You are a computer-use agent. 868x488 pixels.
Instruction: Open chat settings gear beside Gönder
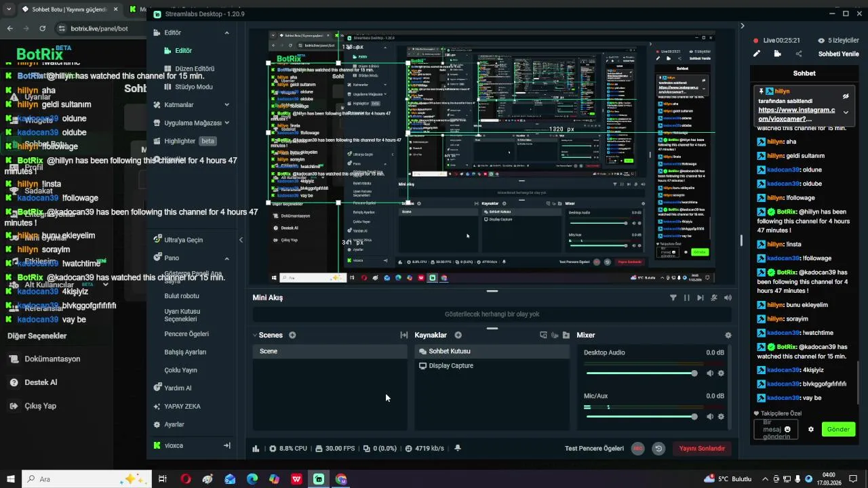click(x=811, y=429)
